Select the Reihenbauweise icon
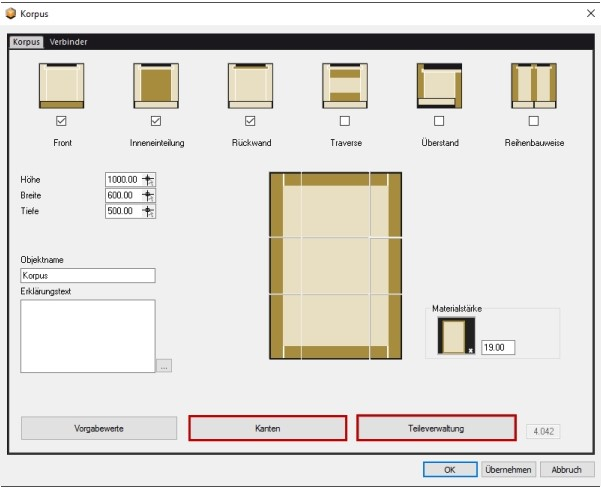 point(533,85)
